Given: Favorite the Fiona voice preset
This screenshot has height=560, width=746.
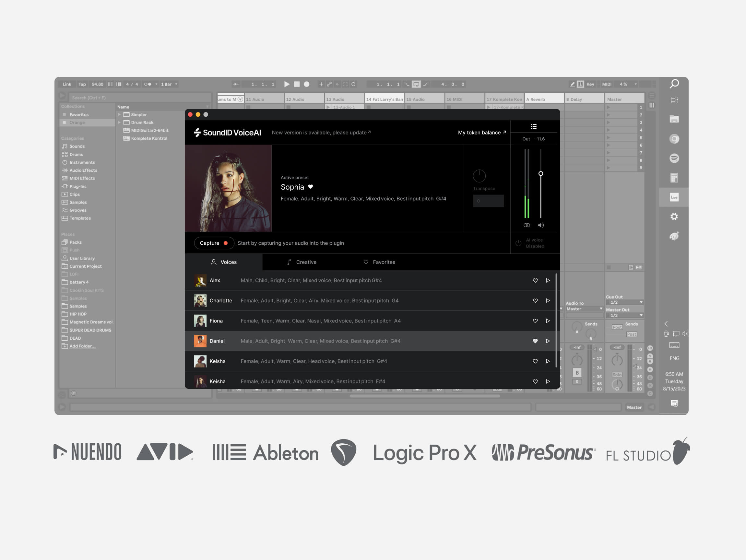Looking at the screenshot, I should pos(535,321).
